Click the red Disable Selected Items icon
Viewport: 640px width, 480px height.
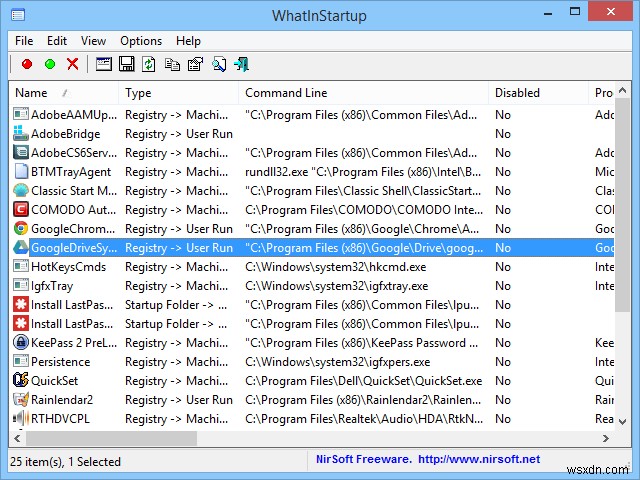click(27, 64)
